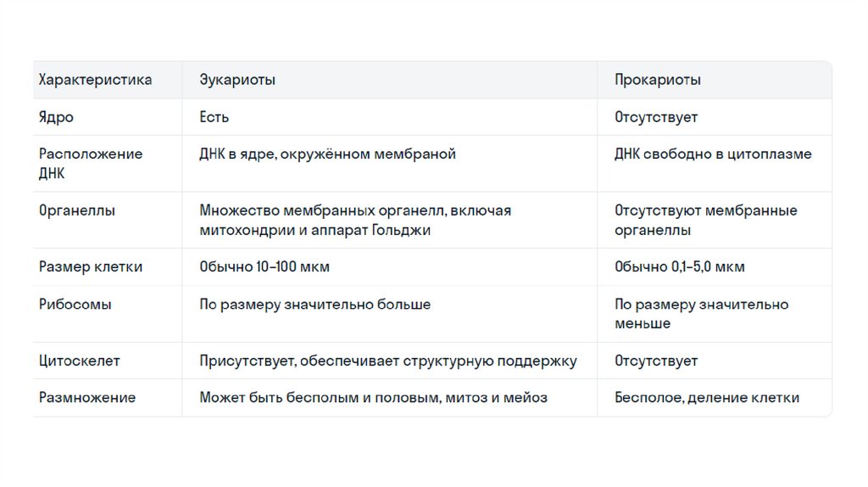Select the "Рибосомы" row label
Image resolution: width=868 pixels, height=487 pixels.
pyautogui.click(x=75, y=304)
